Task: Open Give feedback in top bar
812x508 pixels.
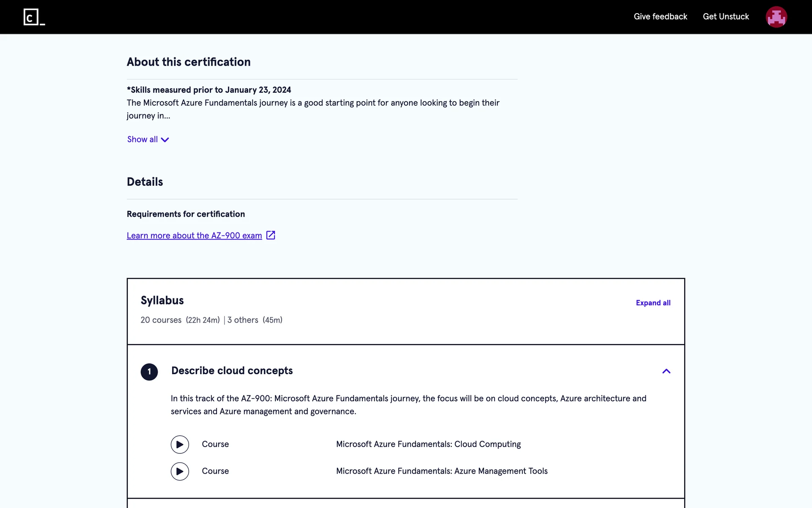Action: 660,17
